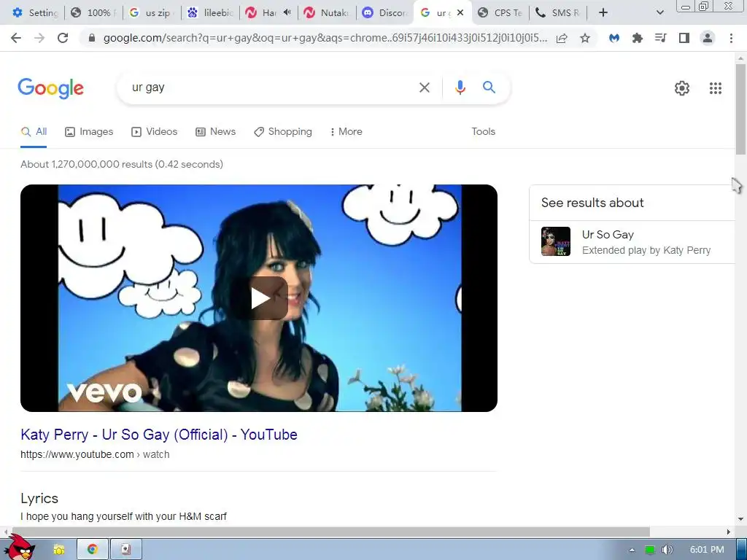Open a new browser tab
Screen dimensions: 747x560
pyautogui.click(x=603, y=13)
